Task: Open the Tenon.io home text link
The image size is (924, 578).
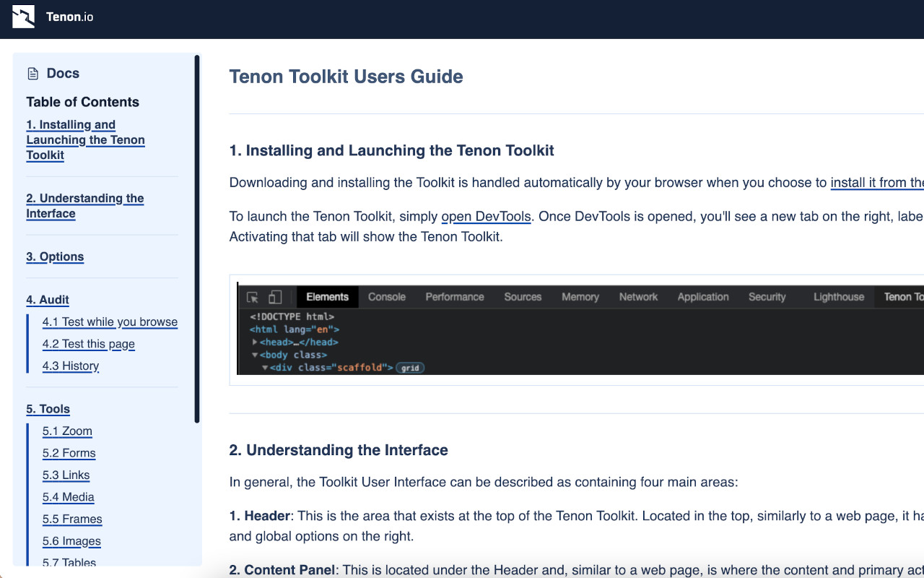Action: click(x=69, y=17)
